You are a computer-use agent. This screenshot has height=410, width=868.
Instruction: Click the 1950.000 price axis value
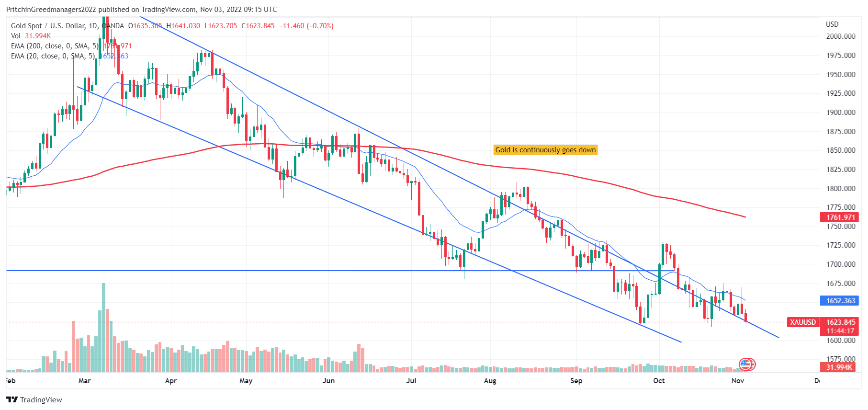(x=841, y=75)
